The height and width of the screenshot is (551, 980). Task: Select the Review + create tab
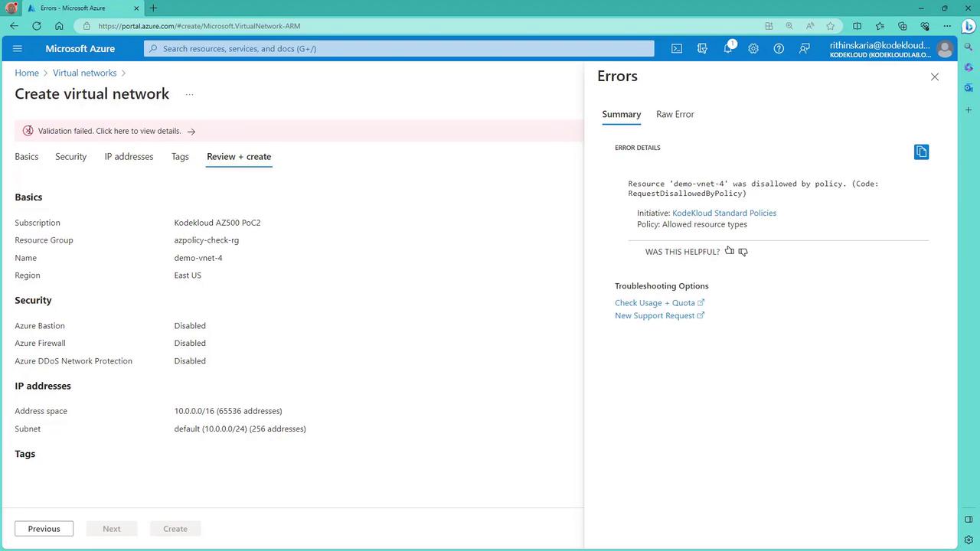click(x=239, y=157)
